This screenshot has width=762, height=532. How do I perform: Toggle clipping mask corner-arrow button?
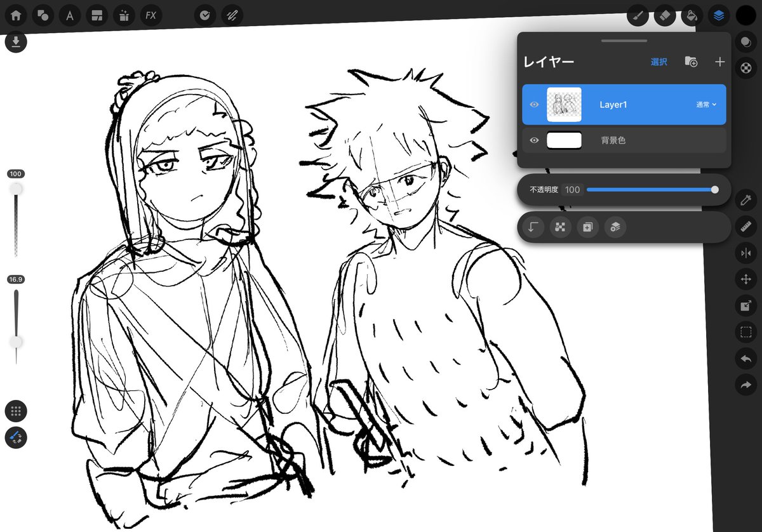[533, 227]
